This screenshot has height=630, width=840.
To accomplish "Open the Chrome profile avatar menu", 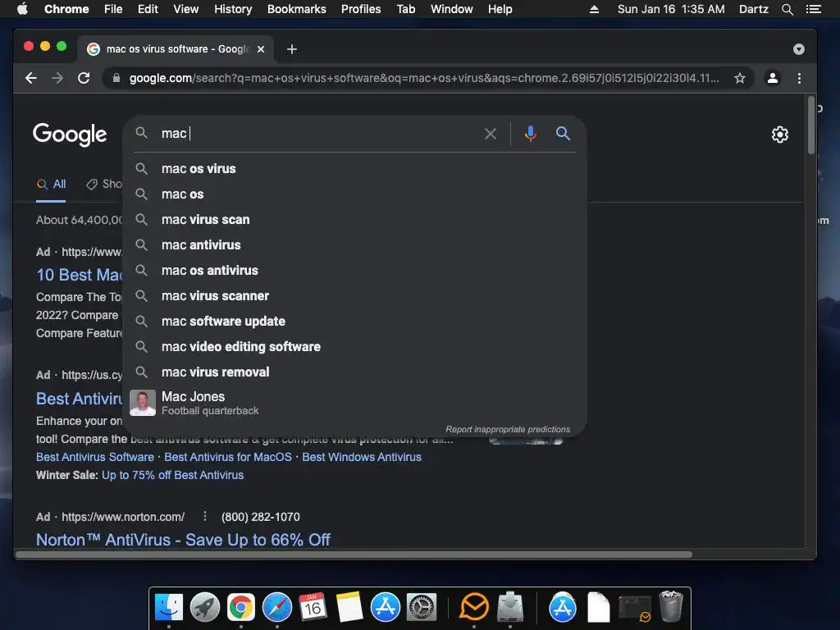I will (x=773, y=78).
